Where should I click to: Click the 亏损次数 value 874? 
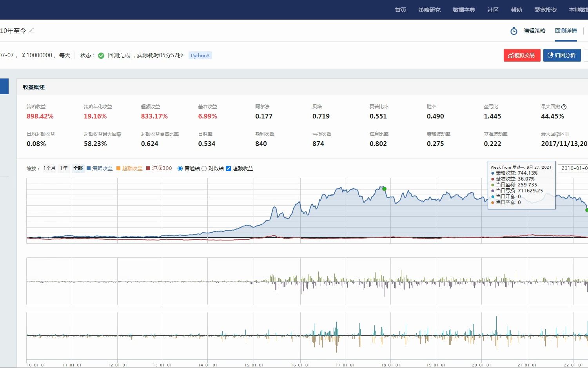318,144
